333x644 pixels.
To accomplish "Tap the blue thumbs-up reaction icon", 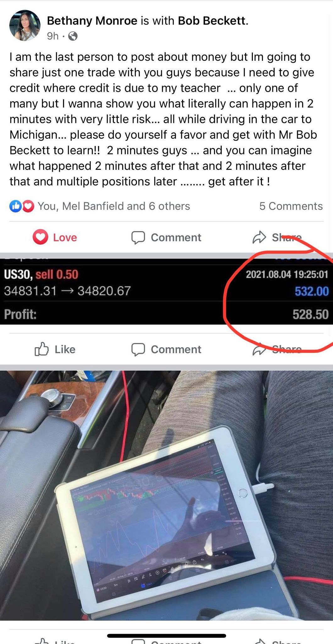I will [x=15, y=206].
